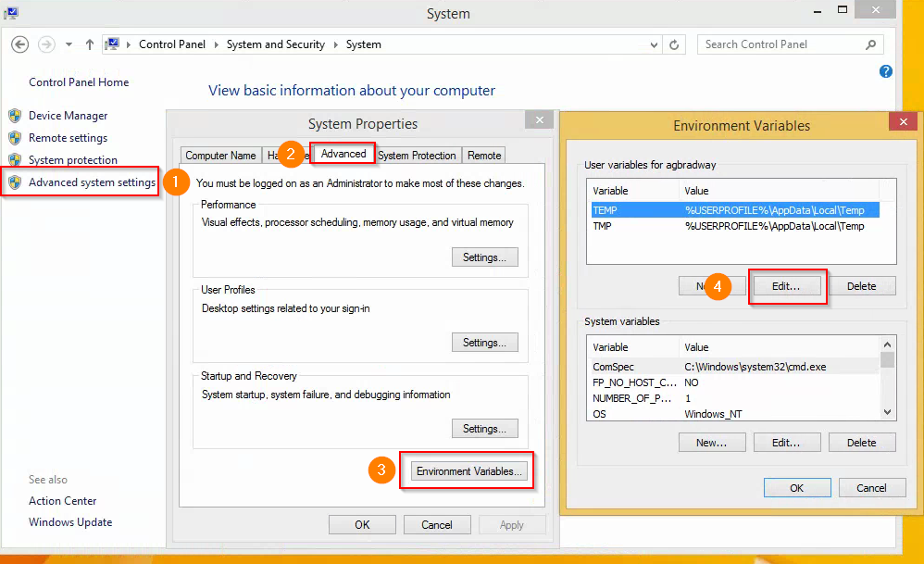The width and height of the screenshot is (924, 564).
Task: Open Startup and Recovery Settings button
Action: (484, 429)
